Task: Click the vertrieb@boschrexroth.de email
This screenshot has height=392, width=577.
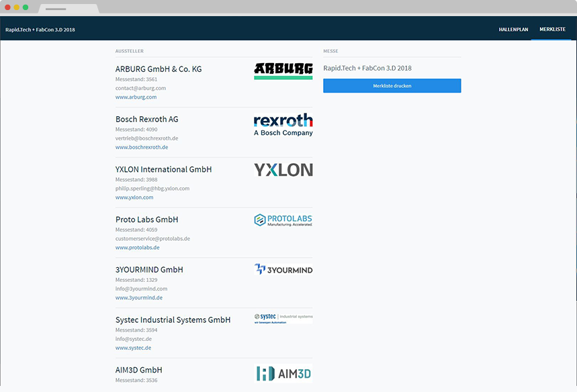Action: pyautogui.click(x=147, y=138)
